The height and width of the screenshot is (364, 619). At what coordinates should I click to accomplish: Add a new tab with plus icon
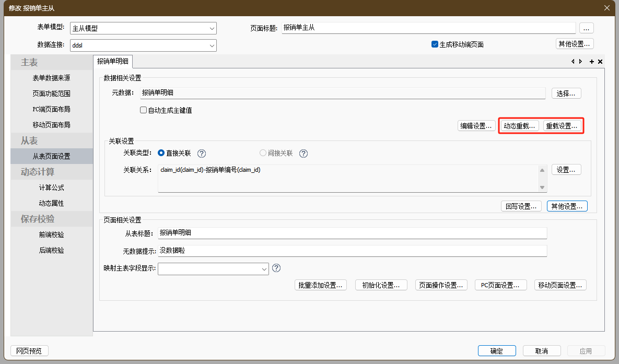pyautogui.click(x=592, y=62)
